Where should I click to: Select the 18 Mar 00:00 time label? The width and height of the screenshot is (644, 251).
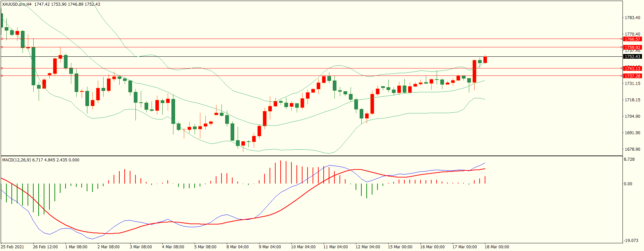496,247
